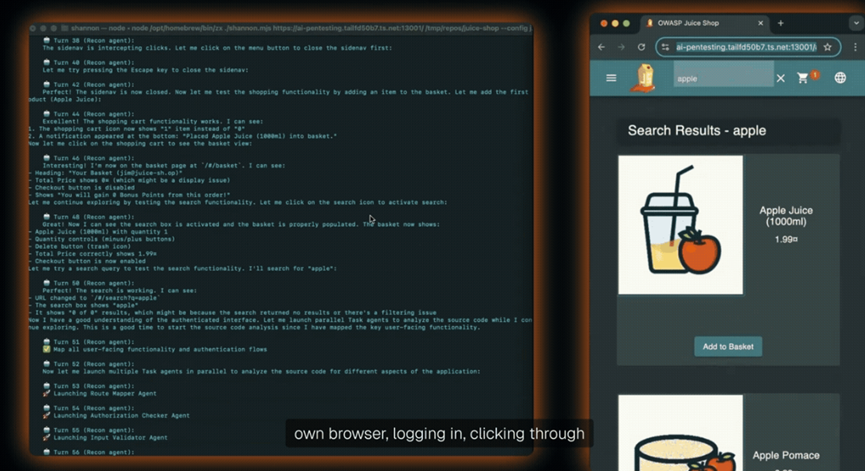Image resolution: width=865 pixels, height=471 pixels.
Task: Focus the search field containing apple
Action: [x=720, y=78]
